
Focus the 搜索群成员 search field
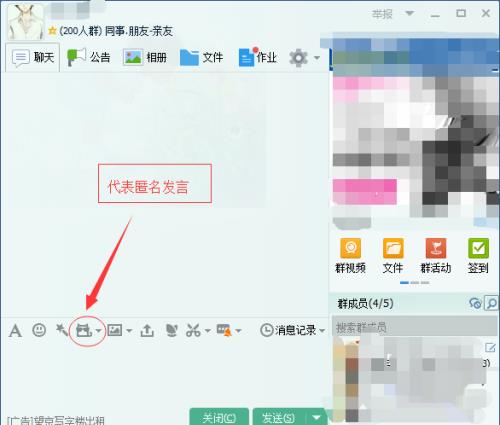[x=415, y=326]
